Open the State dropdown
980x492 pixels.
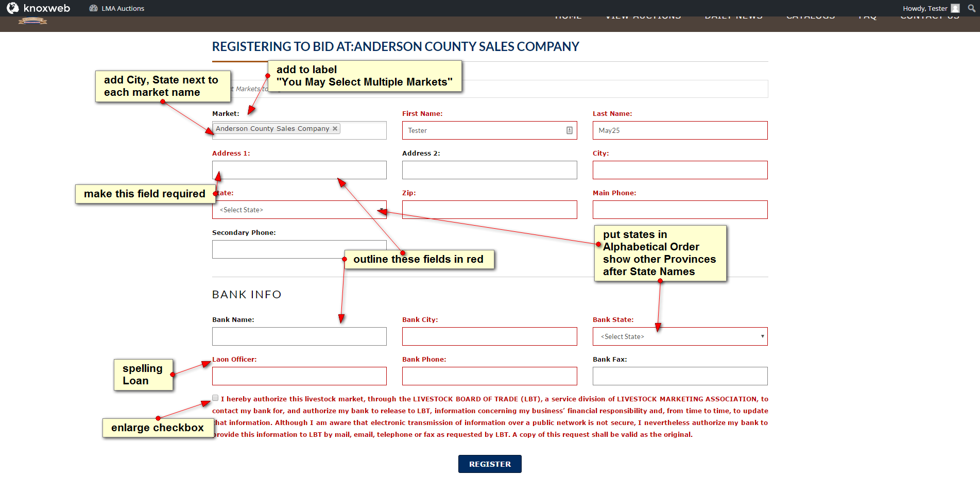click(299, 210)
